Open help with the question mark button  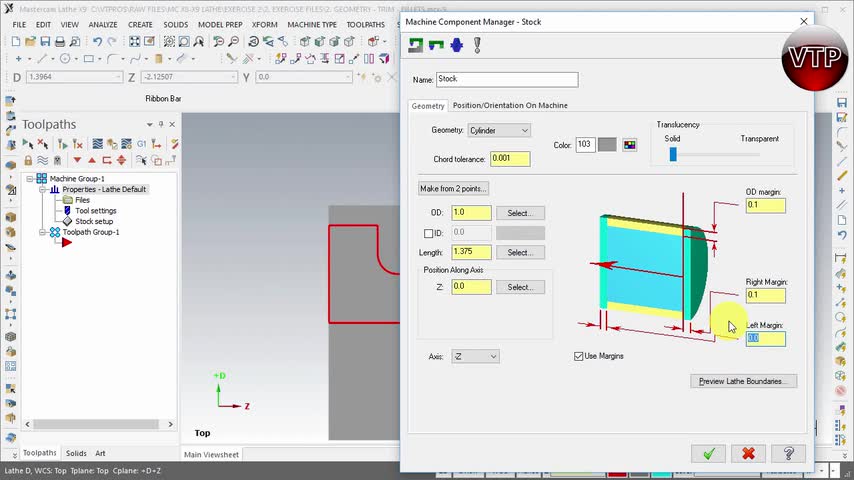788,453
